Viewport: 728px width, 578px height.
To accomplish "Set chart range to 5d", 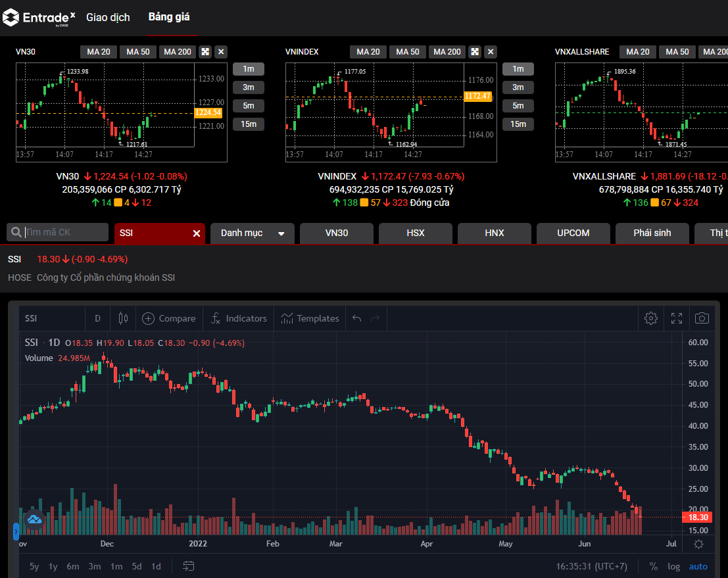I will 137,566.
